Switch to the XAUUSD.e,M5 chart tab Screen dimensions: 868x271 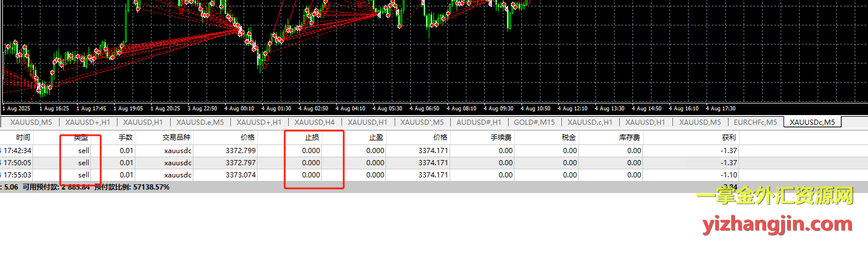[x=200, y=122]
